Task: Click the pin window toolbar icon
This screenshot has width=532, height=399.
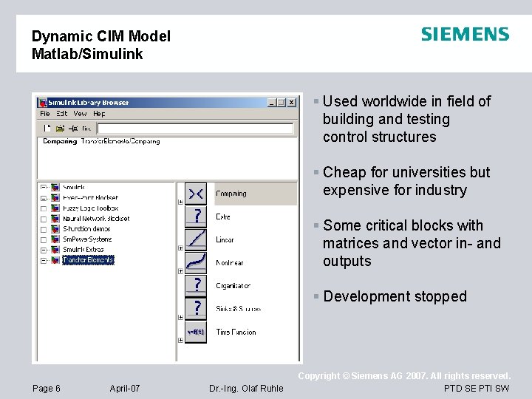Action: [73, 129]
